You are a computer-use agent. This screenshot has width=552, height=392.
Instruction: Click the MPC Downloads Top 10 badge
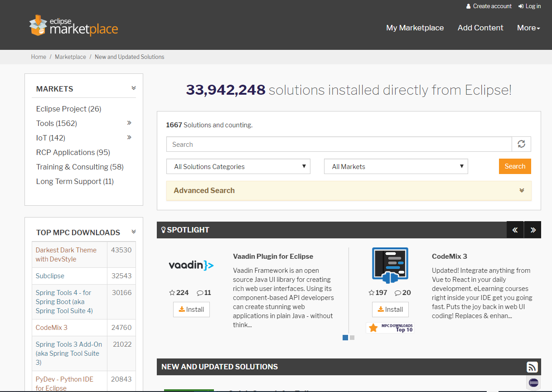pyautogui.click(x=390, y=328)
